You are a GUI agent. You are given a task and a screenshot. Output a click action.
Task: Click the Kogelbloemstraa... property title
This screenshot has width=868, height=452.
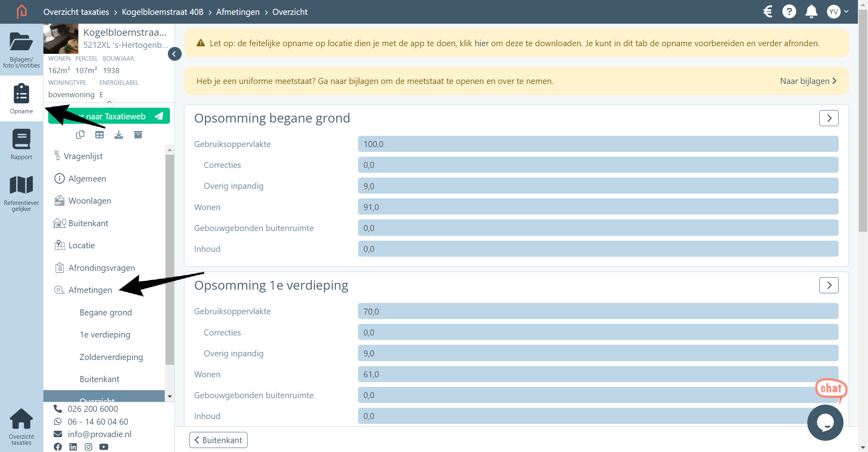125,32
